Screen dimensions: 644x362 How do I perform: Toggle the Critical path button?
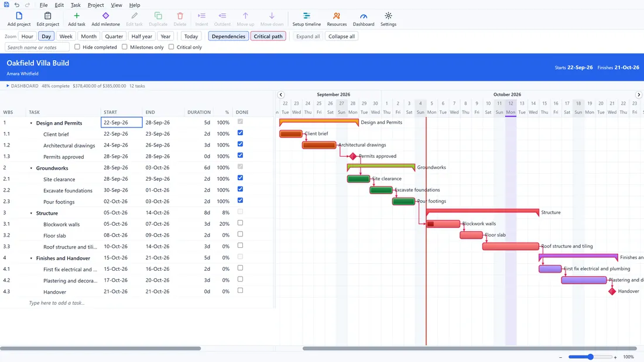coord(268,36)
